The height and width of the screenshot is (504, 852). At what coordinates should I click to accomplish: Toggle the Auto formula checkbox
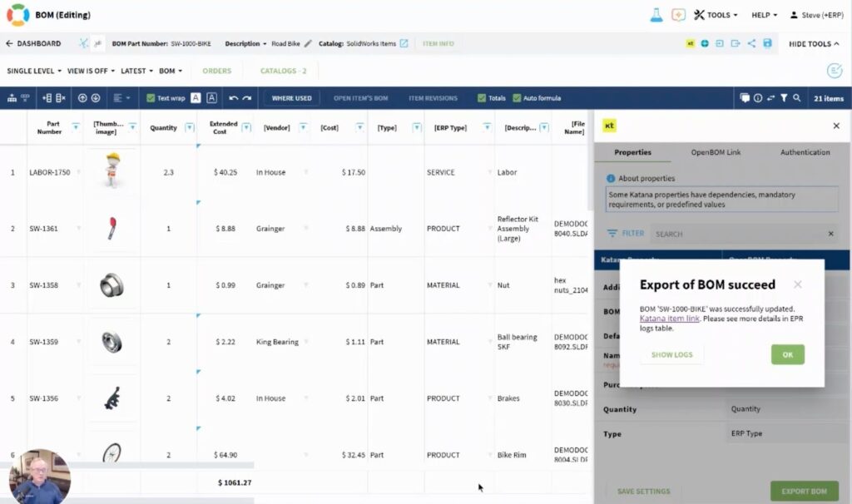(x=518, y=98)
